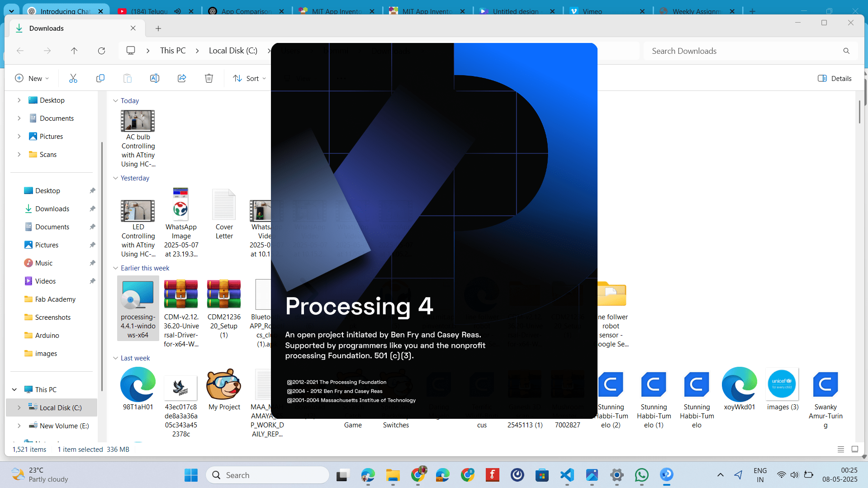The image size is (868, 488).
Task: Show hidden icons in system tray
Action: (x=721, y=475)
